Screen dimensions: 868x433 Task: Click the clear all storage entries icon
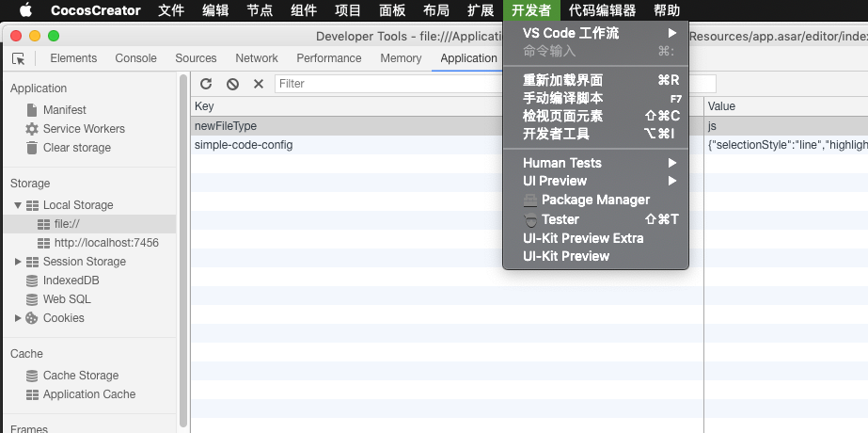[x=232, y=84]
